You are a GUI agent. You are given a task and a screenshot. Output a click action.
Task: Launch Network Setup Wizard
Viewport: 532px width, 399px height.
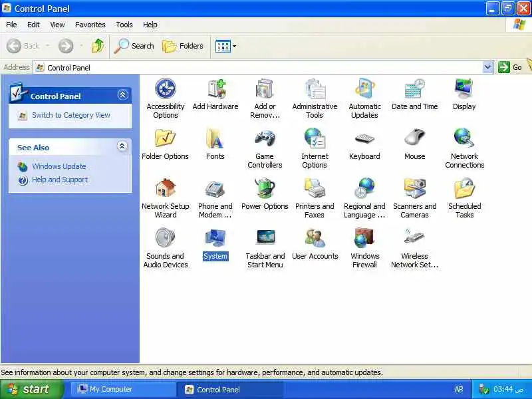click(x=165, y=198)
